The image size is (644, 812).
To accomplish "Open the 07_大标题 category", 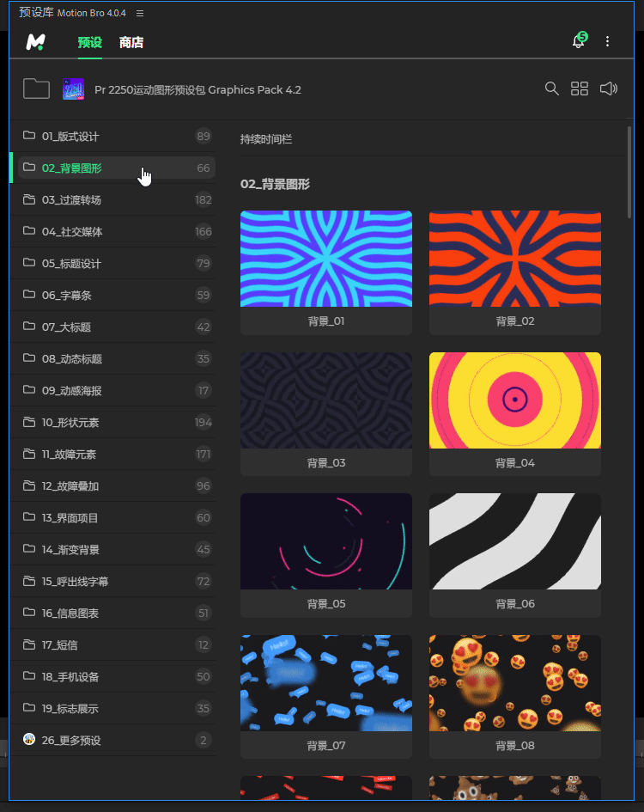I will tap(117, 327).
